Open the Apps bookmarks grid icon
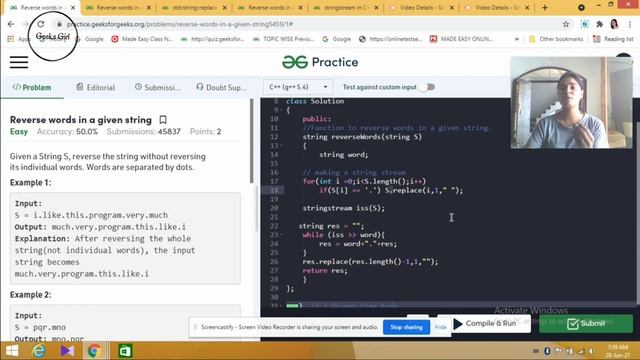The height and width of the screenshot is (360, 640). (11, 39)
